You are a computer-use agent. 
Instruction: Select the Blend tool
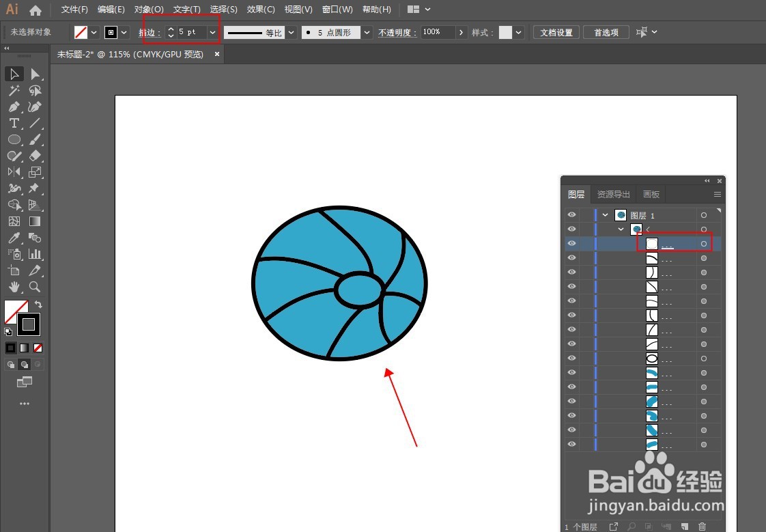(35, 238)
